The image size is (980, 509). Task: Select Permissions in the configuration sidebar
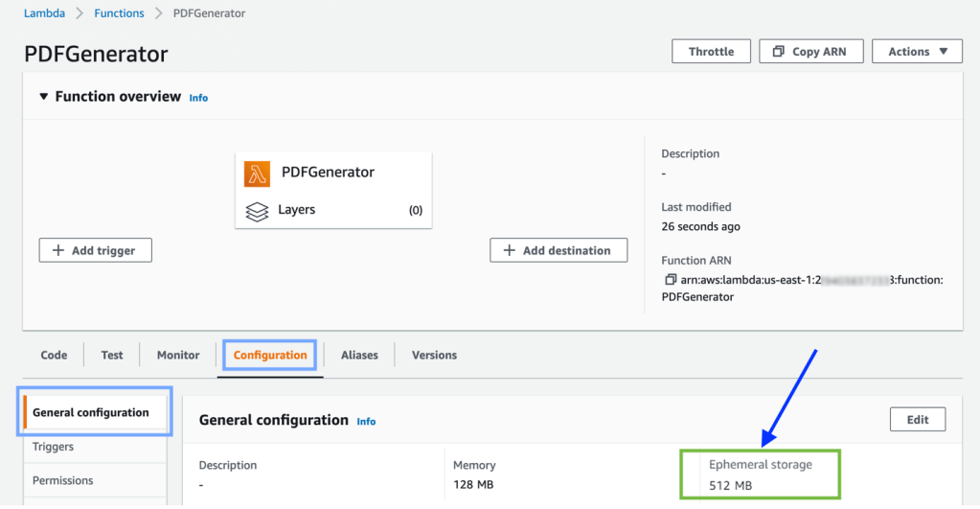click(x=62, y=480)
